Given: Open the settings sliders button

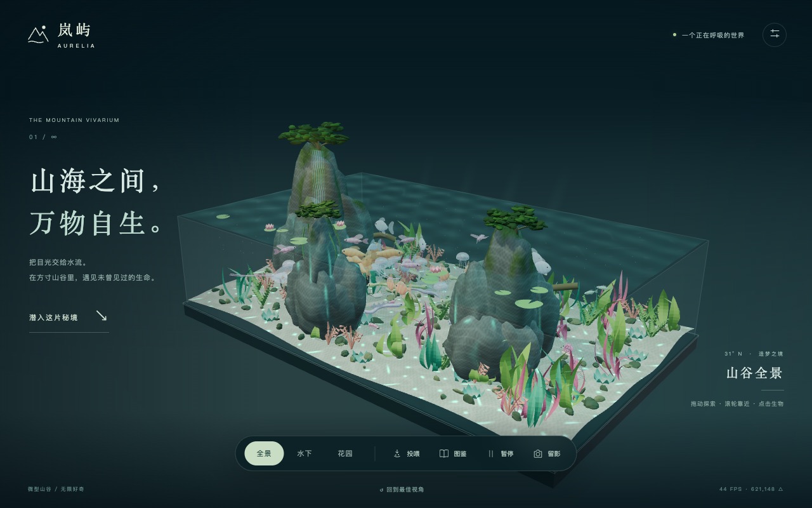Looking at the screenshot, I should 775,35.
